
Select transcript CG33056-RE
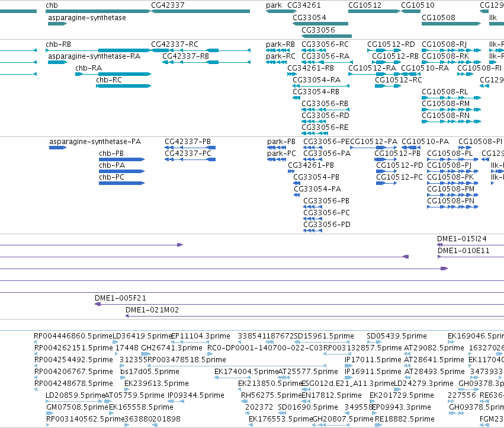pyautogui.click(x=314, y=133)
